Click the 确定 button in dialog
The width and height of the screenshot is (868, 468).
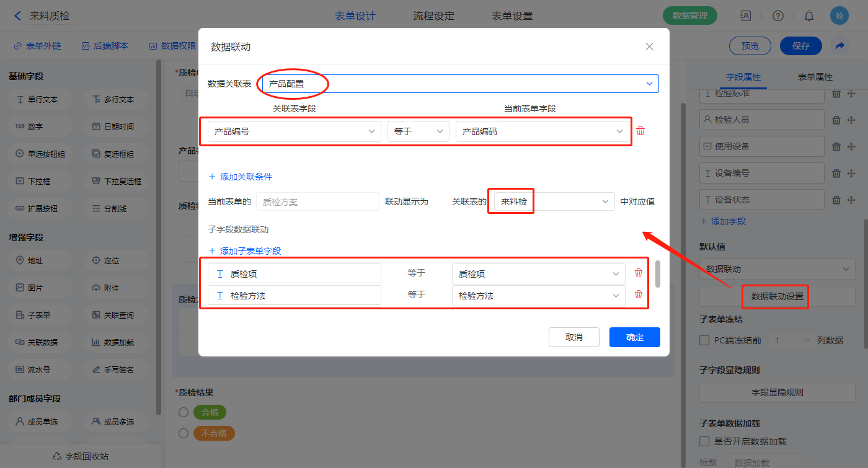[x=634, y=337]
